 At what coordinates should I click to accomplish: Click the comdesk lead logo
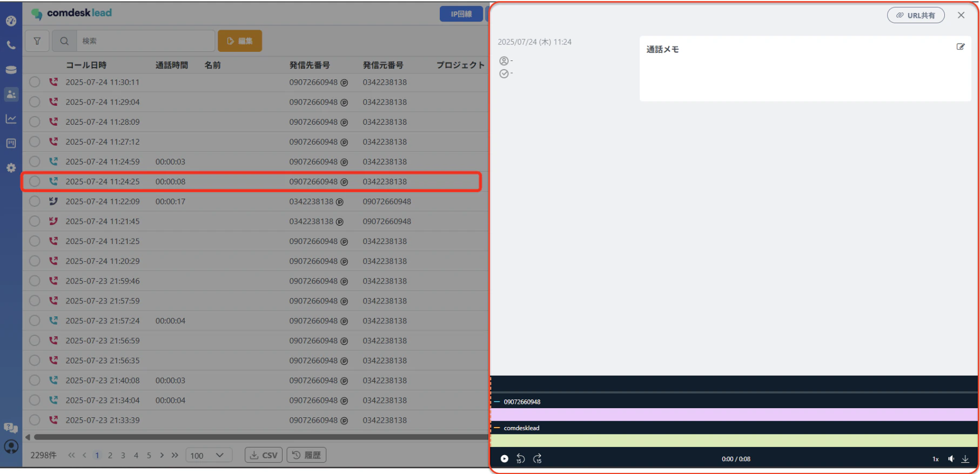coord(71,13)
